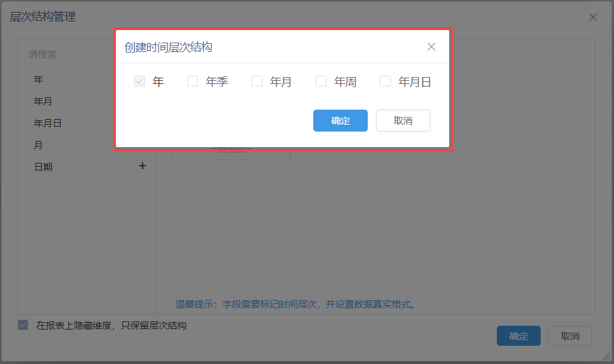
Task: Uncheck 在报表上隐藏维度 checkbox
Action: click(x=23, y=325)
